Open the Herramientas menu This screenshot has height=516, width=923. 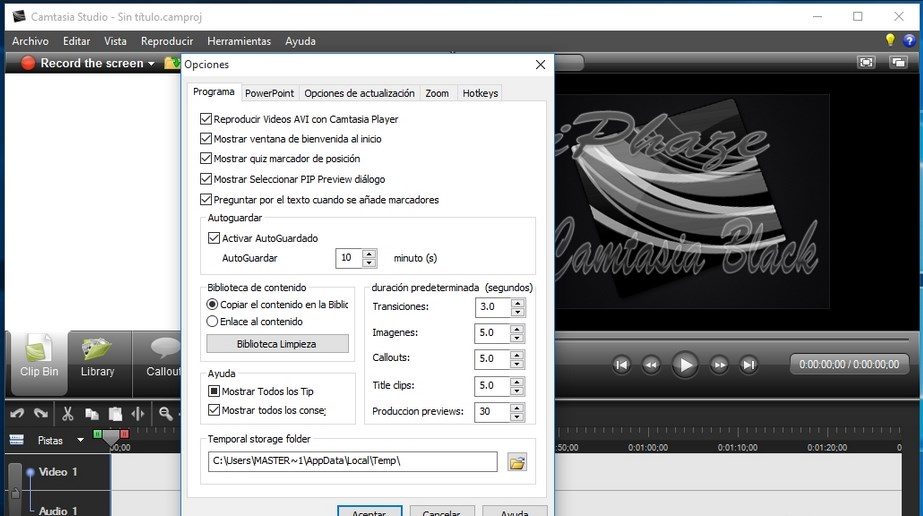click(239, 41)
